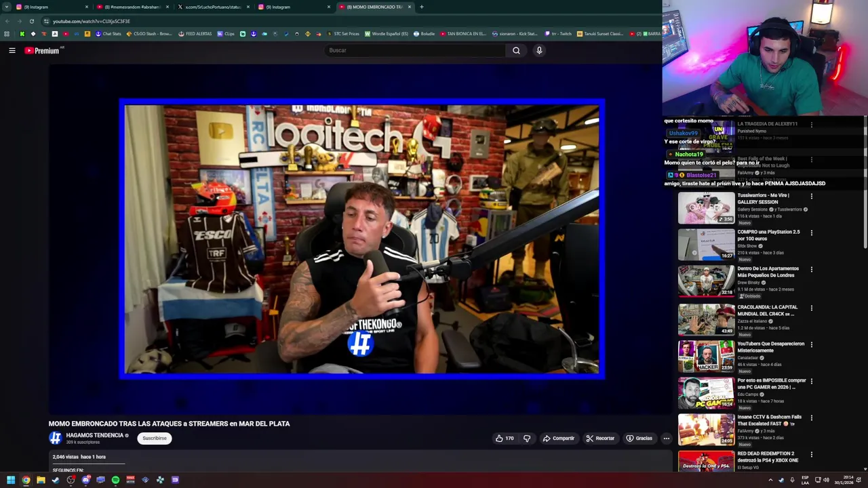Open the CS:GO Stash bookmark
The image size is (868, 488).
point(149,34)
